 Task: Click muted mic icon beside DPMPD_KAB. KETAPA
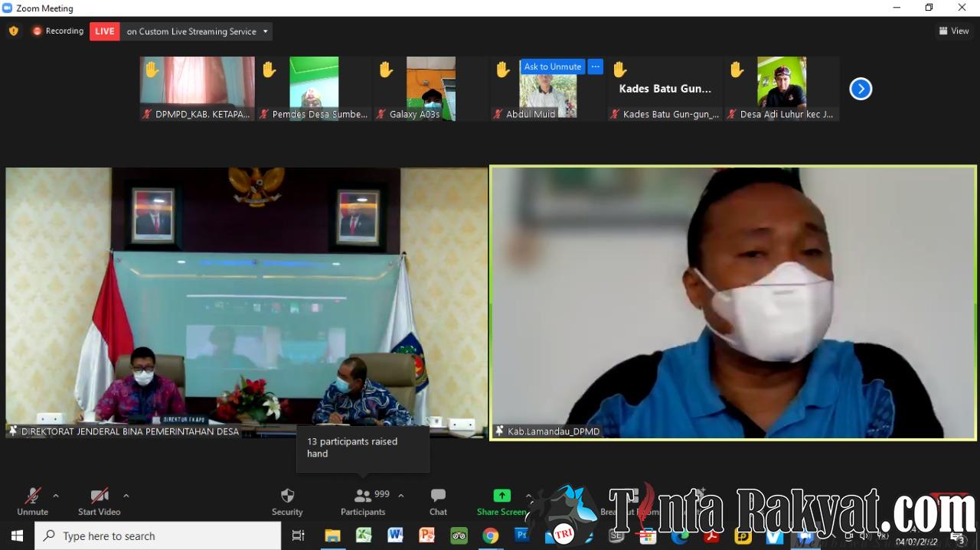(147, 114)
